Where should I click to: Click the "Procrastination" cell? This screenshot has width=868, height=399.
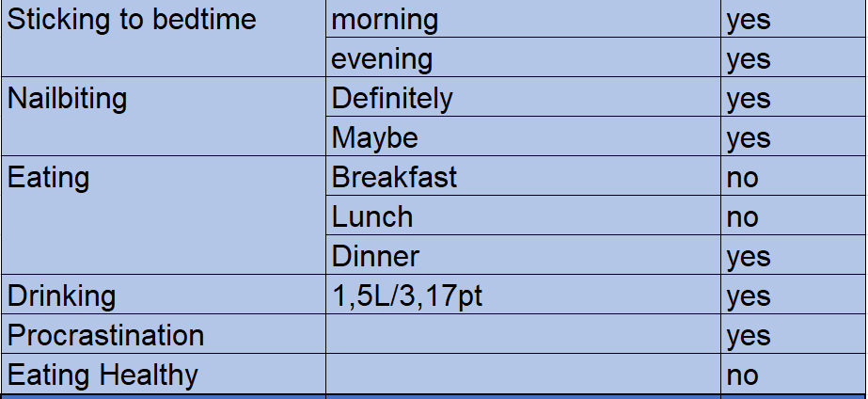pos(105,336)
